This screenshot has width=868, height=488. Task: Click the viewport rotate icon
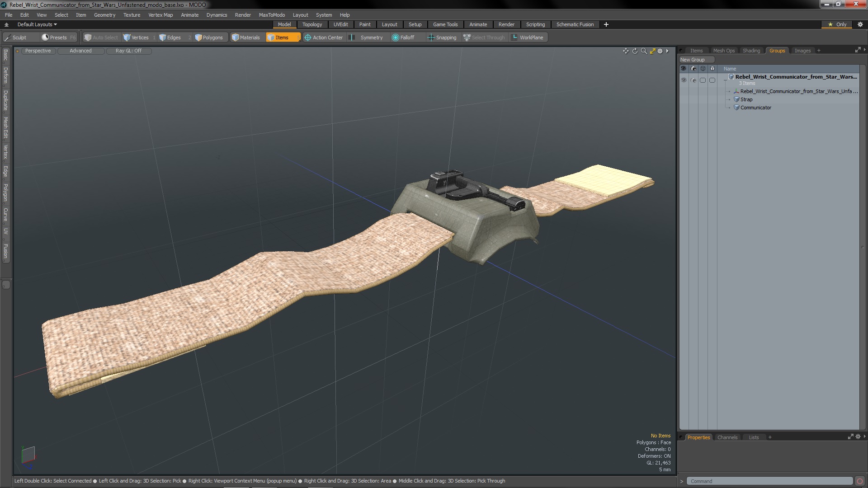(635, 51)
